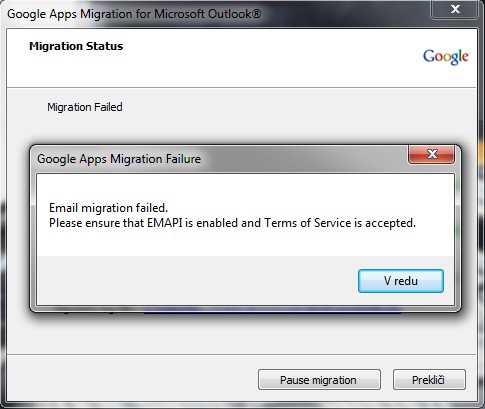Click the word EMAPI in the error message
This screenshot has width=485, height=409.
coord(165,223)
